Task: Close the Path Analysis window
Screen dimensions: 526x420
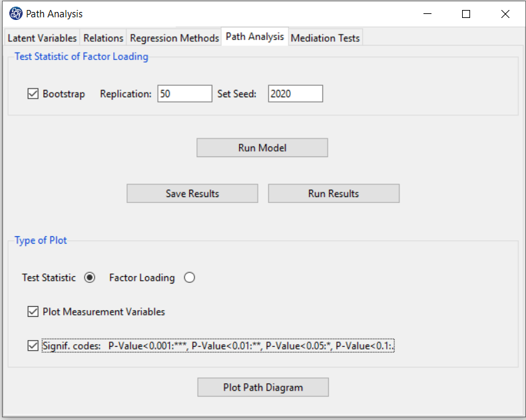Action: point(505,14)
